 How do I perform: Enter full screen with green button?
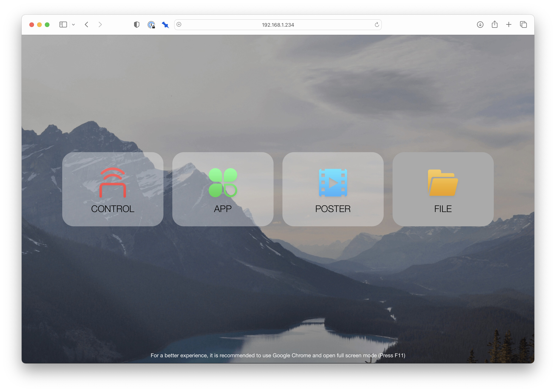click(x=47, y=25)
